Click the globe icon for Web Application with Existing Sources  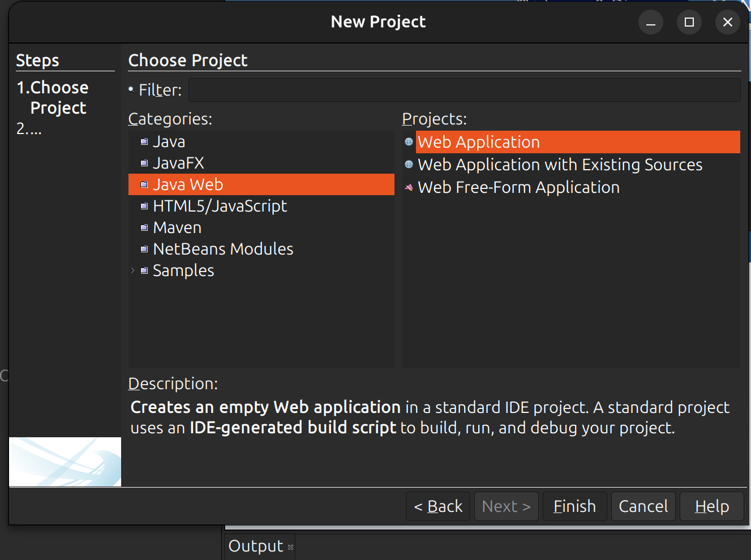pyautogui.click(x=409, y=165)
